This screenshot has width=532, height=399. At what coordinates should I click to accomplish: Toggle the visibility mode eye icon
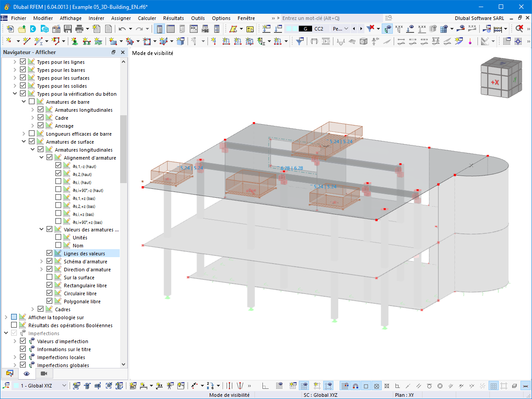(x=387, y=29)
